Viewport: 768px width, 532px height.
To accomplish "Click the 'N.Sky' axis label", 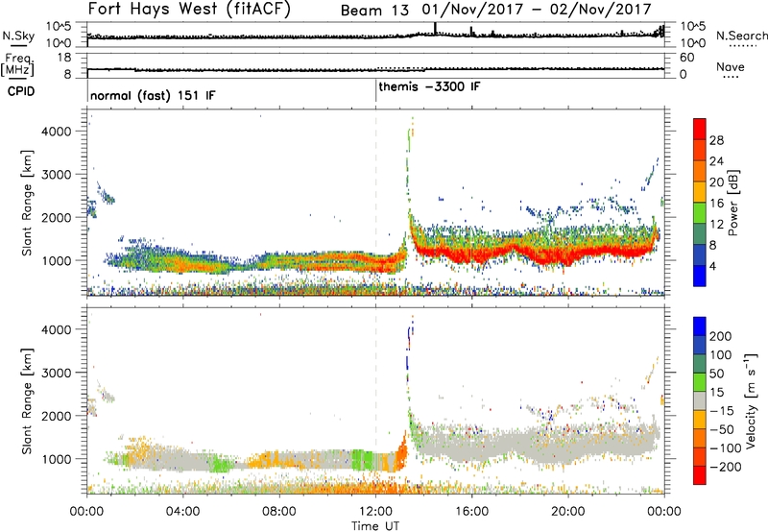I will [x=18, y=36].
